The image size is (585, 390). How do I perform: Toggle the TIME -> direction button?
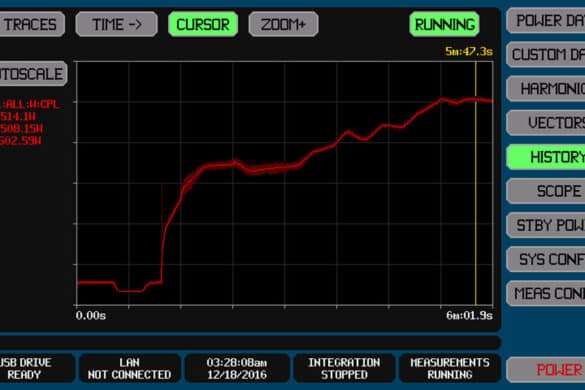point(116,24)
